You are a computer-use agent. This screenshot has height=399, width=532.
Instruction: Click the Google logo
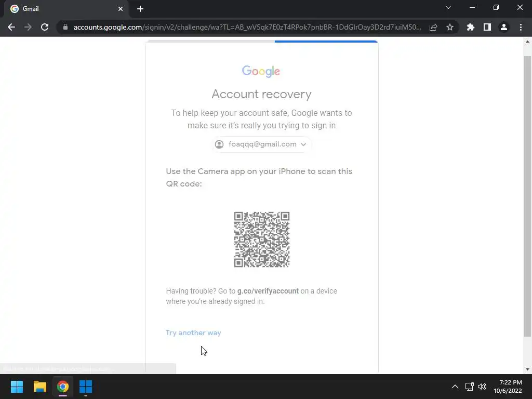(x=261, y=71)
